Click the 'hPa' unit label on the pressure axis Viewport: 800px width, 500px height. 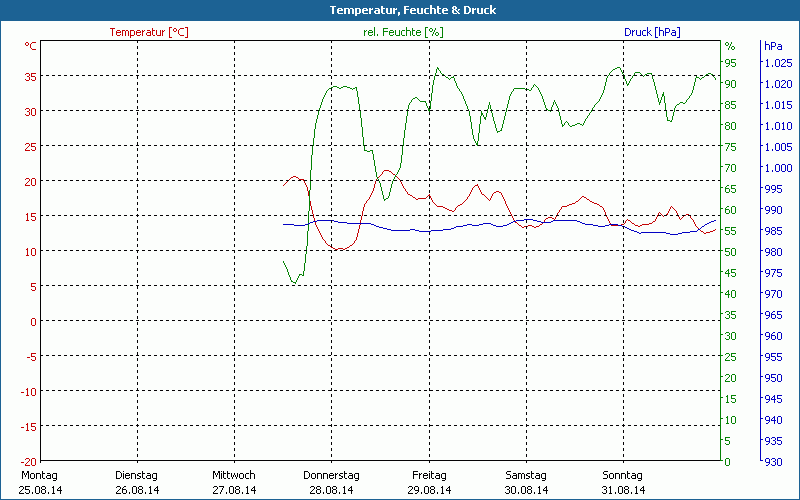pos(773,46)
